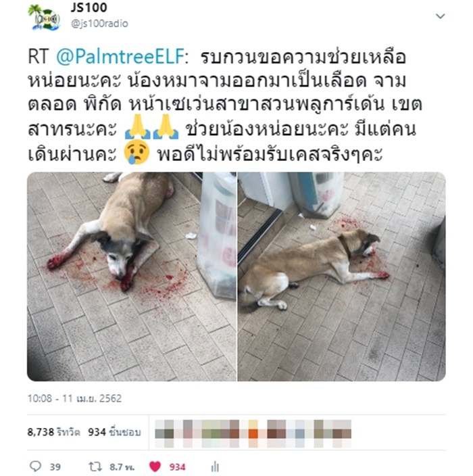The height and width of the screenshot is (476, 473).
Task: Open the right dog photo
Action: [x=341, y=277]
